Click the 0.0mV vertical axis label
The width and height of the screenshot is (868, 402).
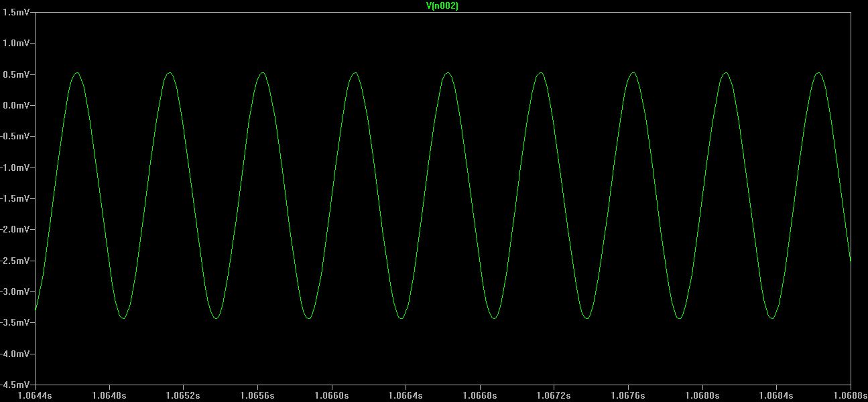click(18, 105)
